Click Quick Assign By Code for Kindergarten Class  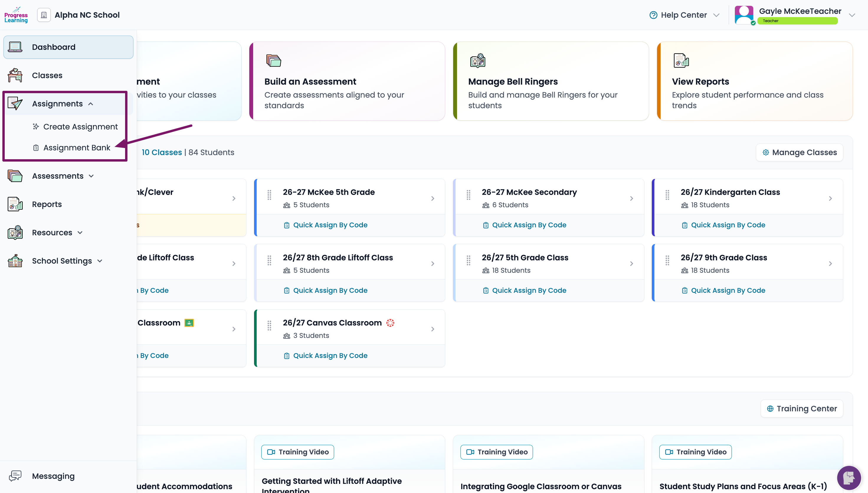[728, 225]
